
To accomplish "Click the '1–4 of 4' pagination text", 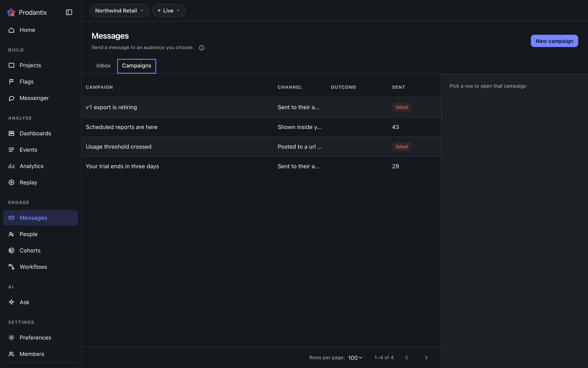I will (384, 358).
